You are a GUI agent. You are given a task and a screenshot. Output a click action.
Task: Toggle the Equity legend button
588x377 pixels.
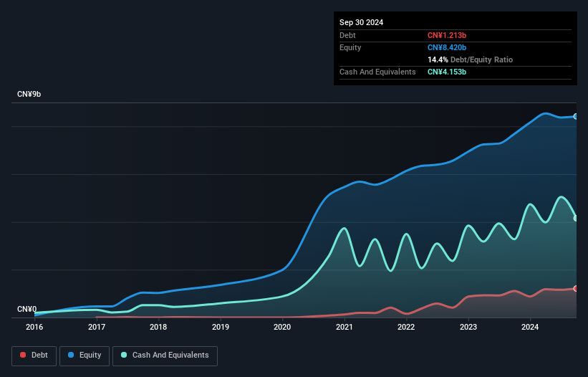pyautogui.click(x=85, y=355)
